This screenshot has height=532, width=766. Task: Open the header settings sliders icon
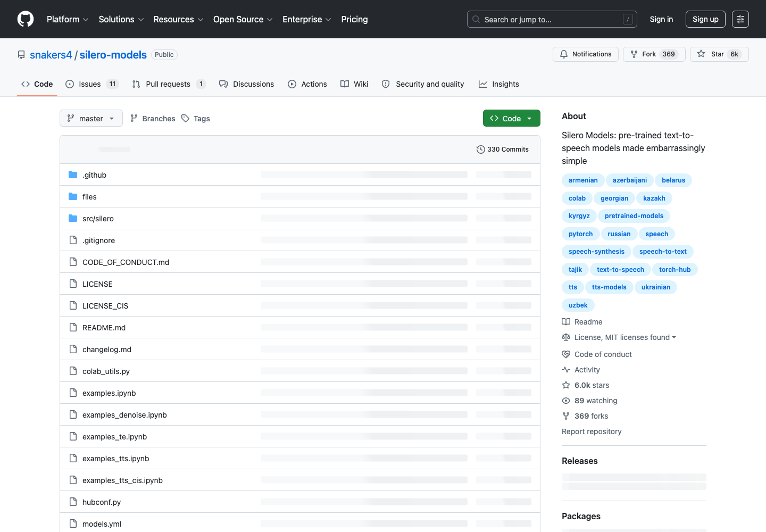[x=740, y=19]
